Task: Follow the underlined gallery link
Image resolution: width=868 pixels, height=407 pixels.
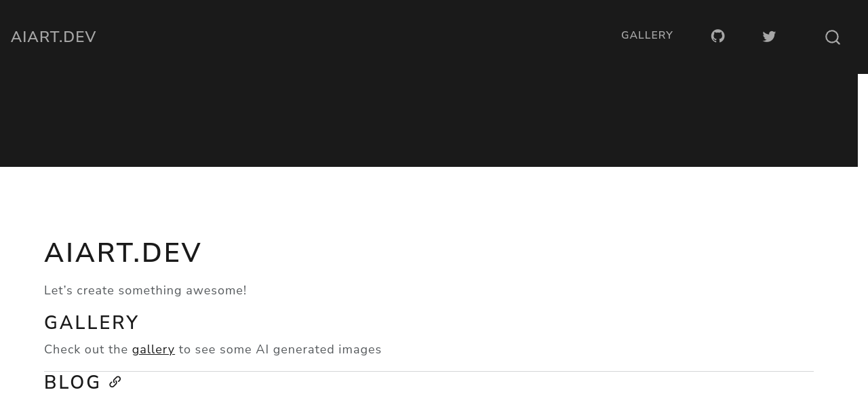Action: [153, 349]
